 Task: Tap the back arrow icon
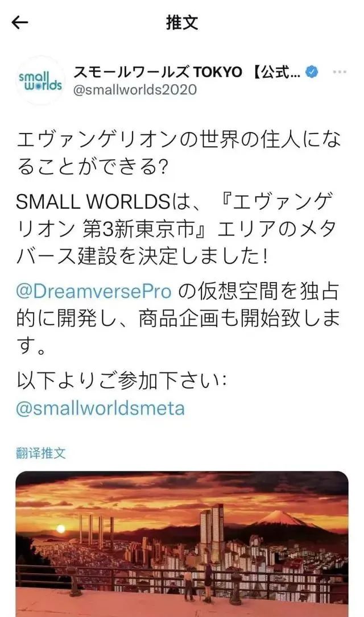pos(20,22)
